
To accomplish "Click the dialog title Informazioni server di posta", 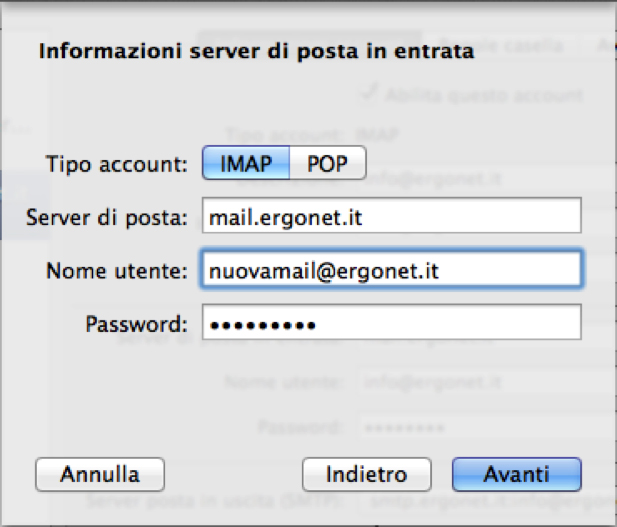I will 255,52.
